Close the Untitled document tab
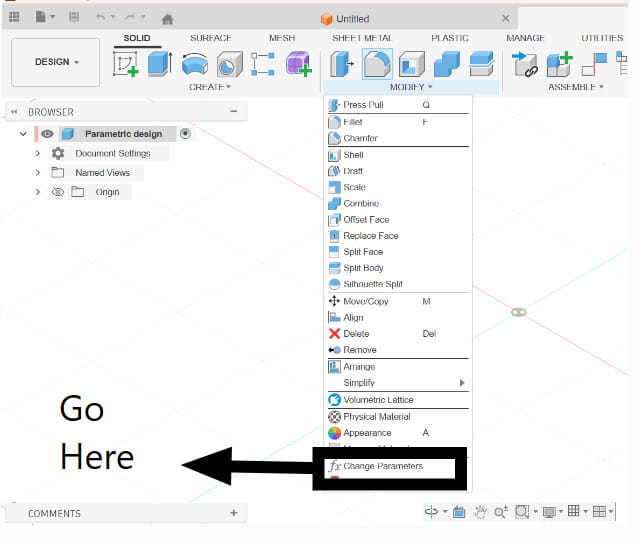Screen dimensions: 640x543 (x=506, y=18)
